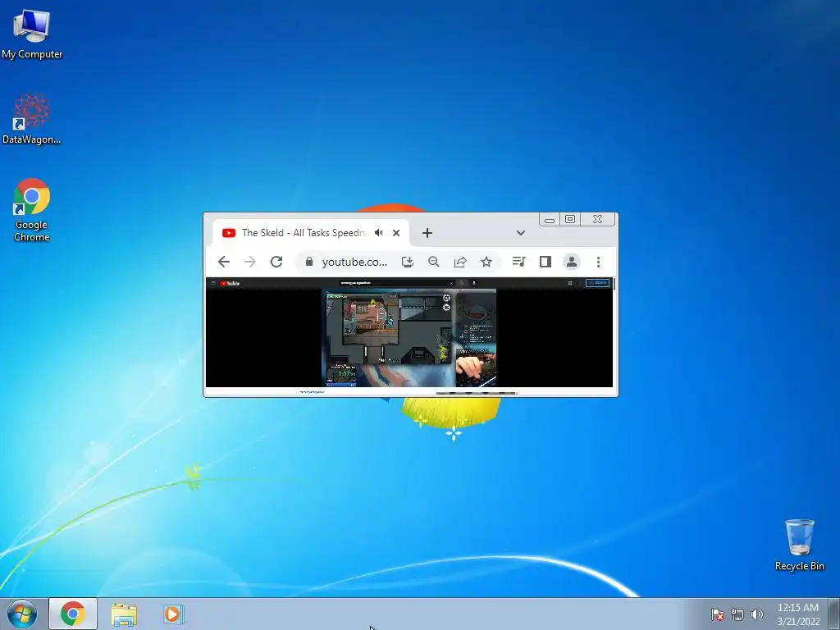Switch to Chrome from the taskbar

(x=73, y=614)
